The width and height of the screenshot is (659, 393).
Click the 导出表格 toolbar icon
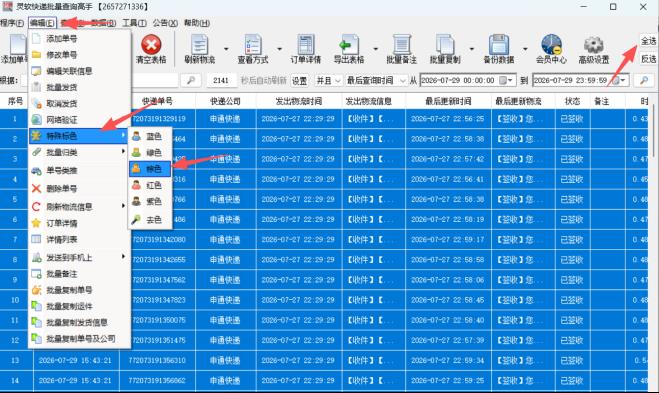point(348,45)
